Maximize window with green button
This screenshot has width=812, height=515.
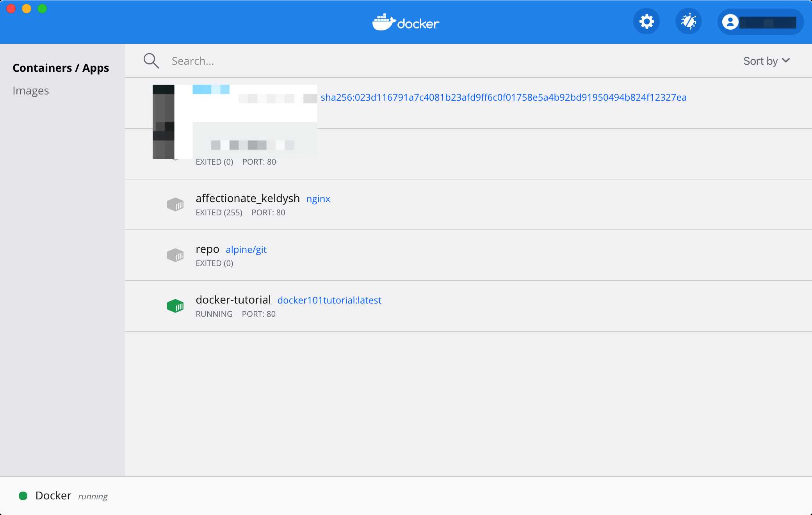point(42,9)
